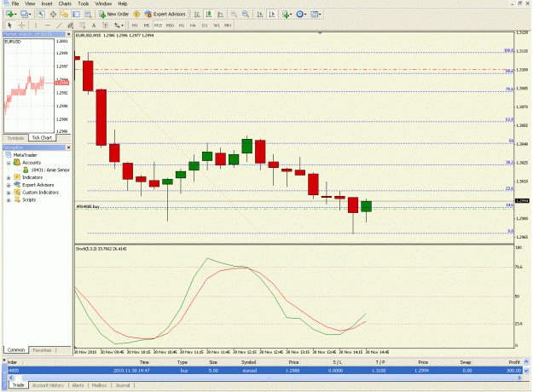Switch to line chart icon
The height and width of the screenshot is (392, 533).
pos(220,14)
